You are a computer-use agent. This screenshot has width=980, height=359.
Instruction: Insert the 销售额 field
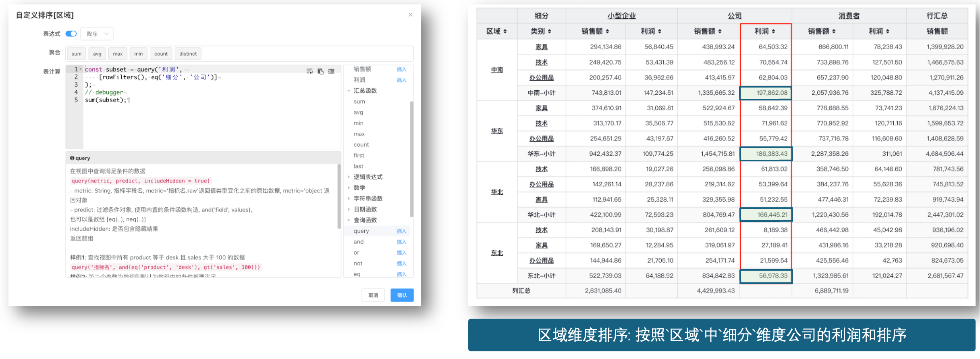point(401,69)
